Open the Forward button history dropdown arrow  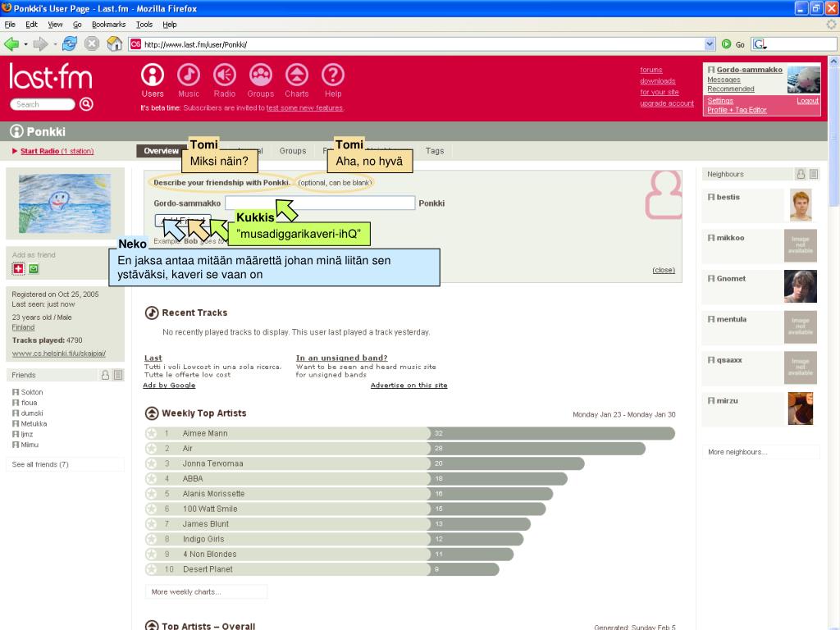pos(55,44)
